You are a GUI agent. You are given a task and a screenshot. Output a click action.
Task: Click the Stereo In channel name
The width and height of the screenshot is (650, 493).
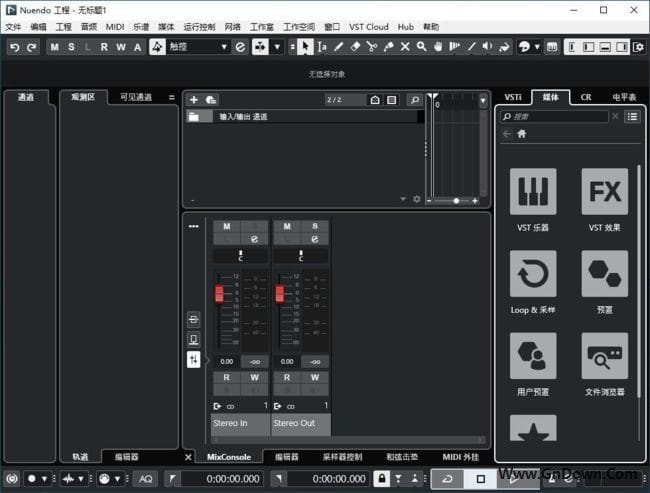click(240, 423)
